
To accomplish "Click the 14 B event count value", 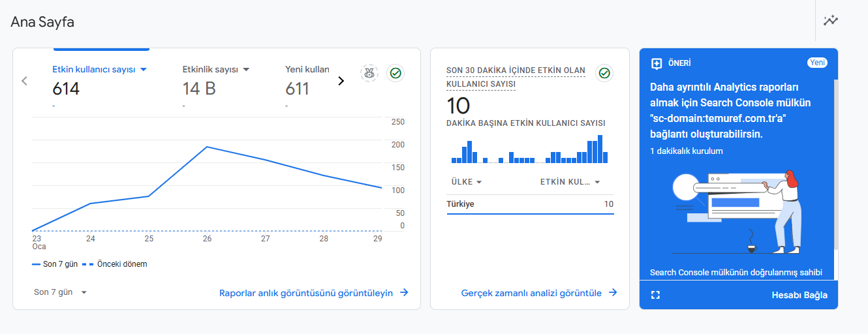I will click(199, 89).
